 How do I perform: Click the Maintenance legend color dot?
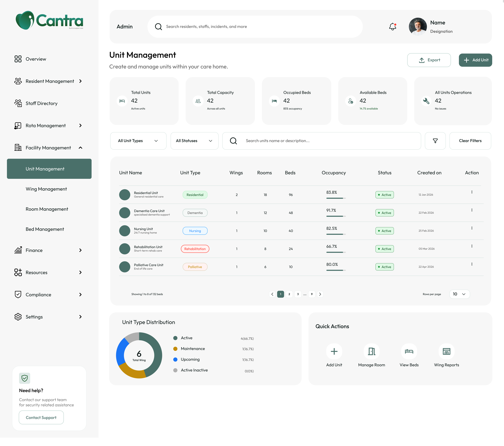coord(175,349)
